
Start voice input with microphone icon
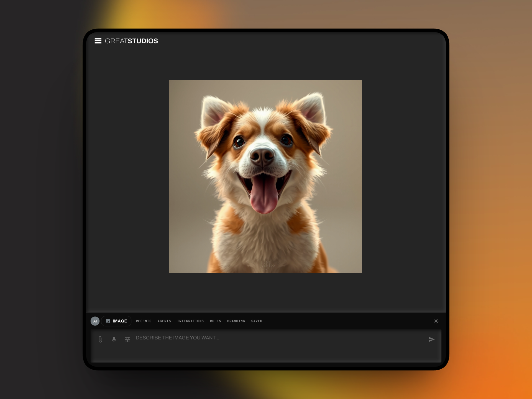click(114, 339)
